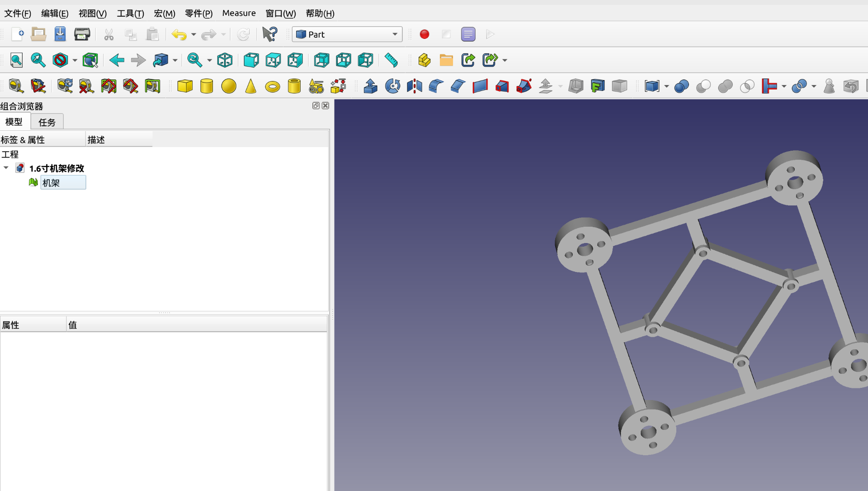Click Fit All view icon
This screenshot has height=491, width=868.
click(17, 60)
